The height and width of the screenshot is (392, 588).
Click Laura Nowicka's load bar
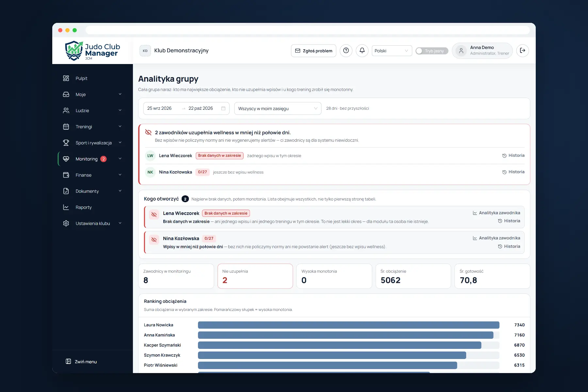349,325
